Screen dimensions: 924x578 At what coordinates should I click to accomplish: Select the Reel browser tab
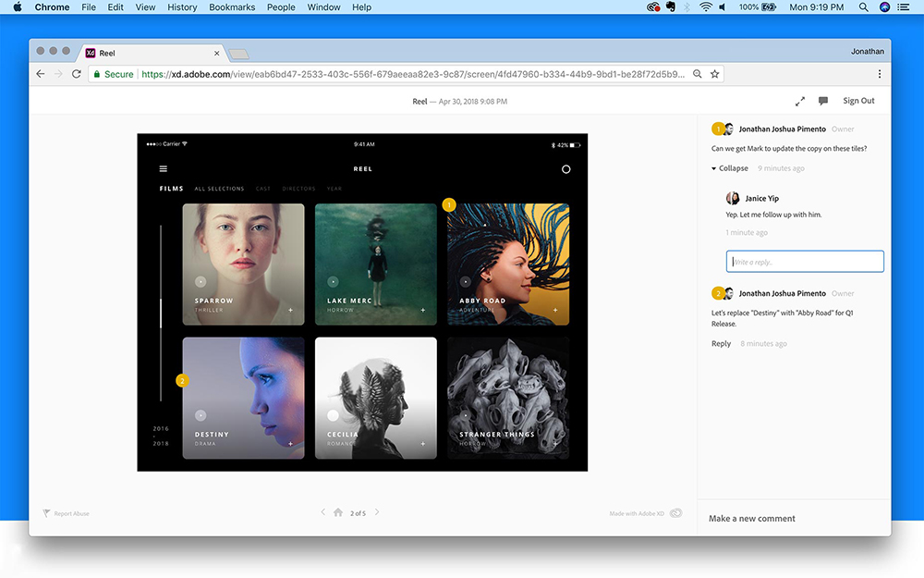[151, 53]
